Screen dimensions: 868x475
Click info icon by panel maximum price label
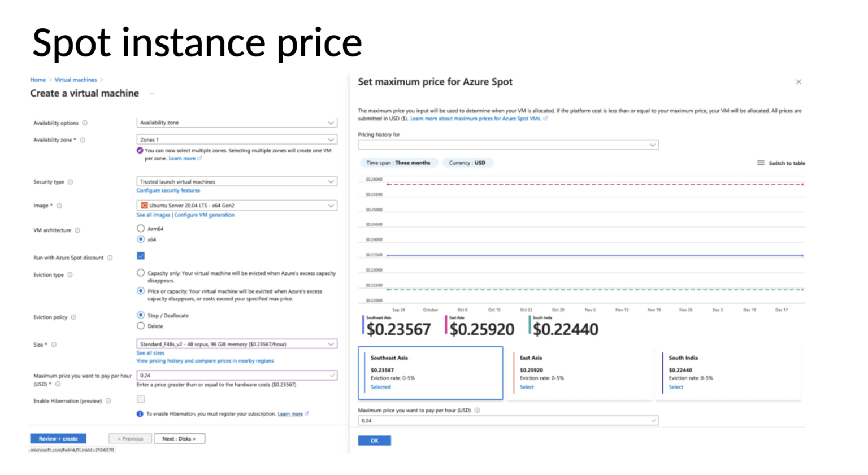click(x=478, y=411)
